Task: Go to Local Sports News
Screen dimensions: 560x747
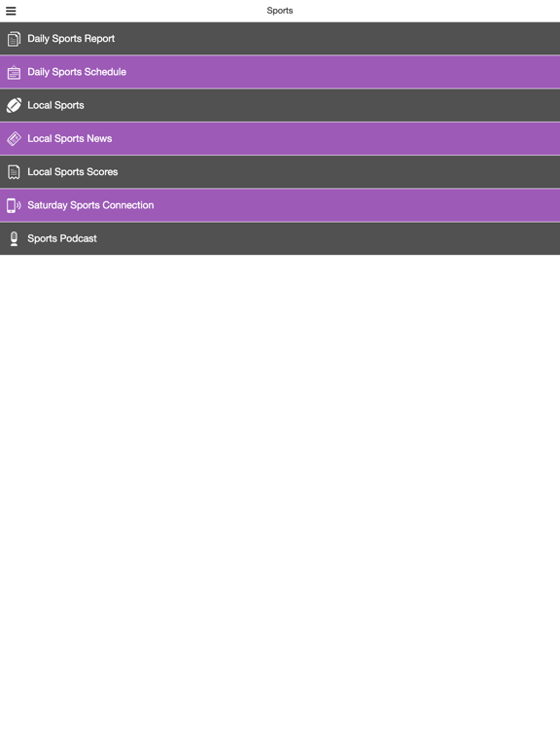Action: 280,139
